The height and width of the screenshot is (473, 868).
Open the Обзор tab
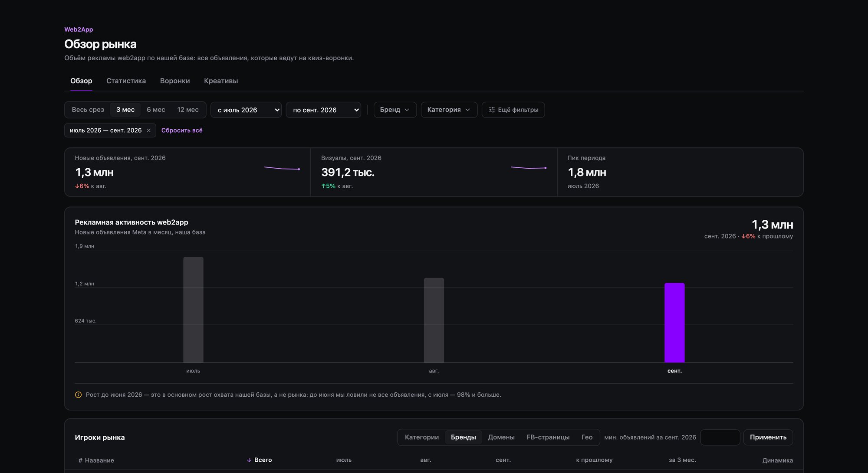(81, 81)
